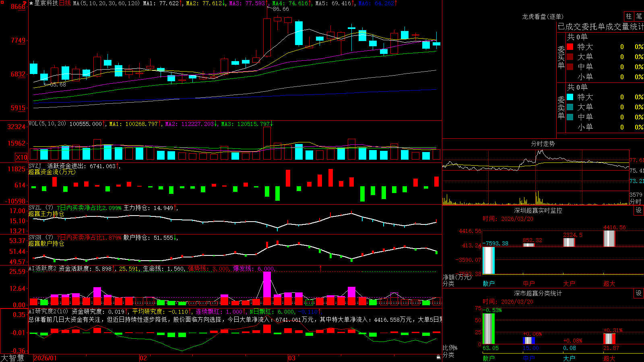Click the 深市超赢分类统计 panel title
This screenshot has height=362, width=644.
pos(538,293)
